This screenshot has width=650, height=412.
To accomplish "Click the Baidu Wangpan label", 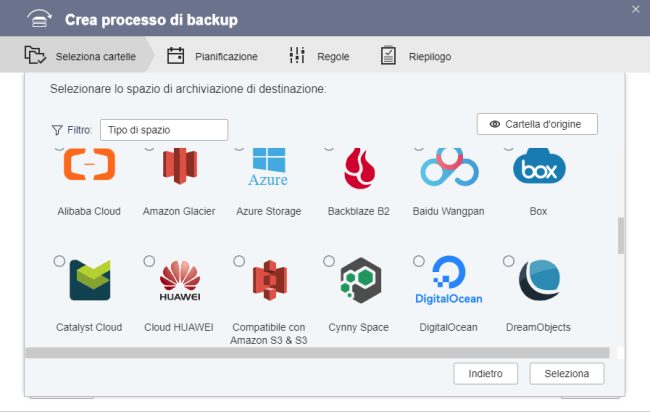I will click(449, 211).
